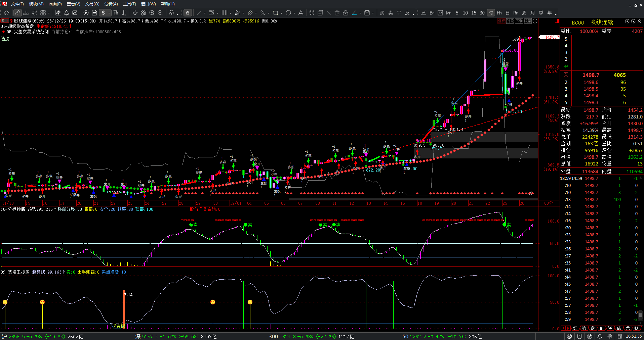
Task: Click the 反 reverse position button
Action: (x=407, y=13)
